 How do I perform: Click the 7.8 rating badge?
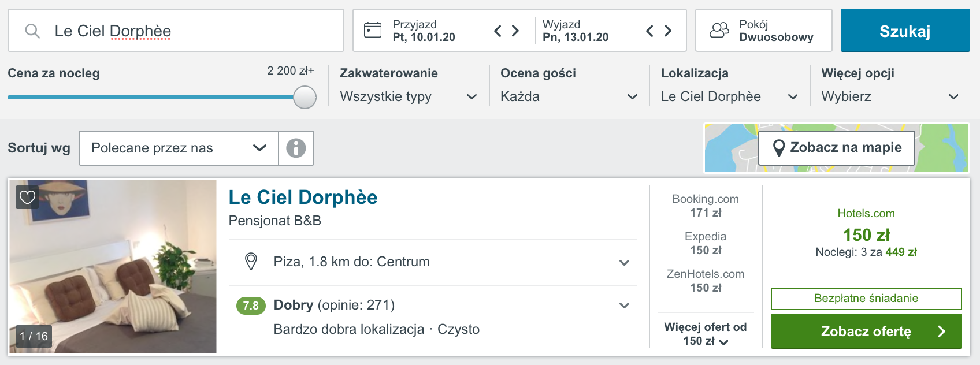point(251,306)
